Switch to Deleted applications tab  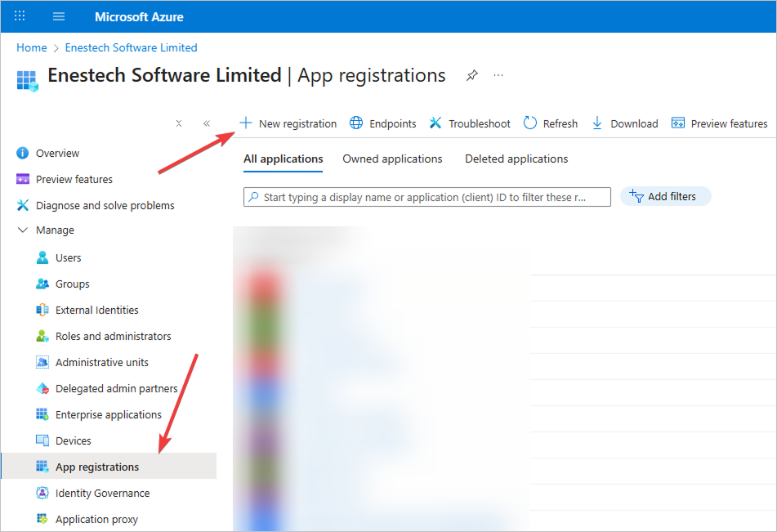point(516,159)
